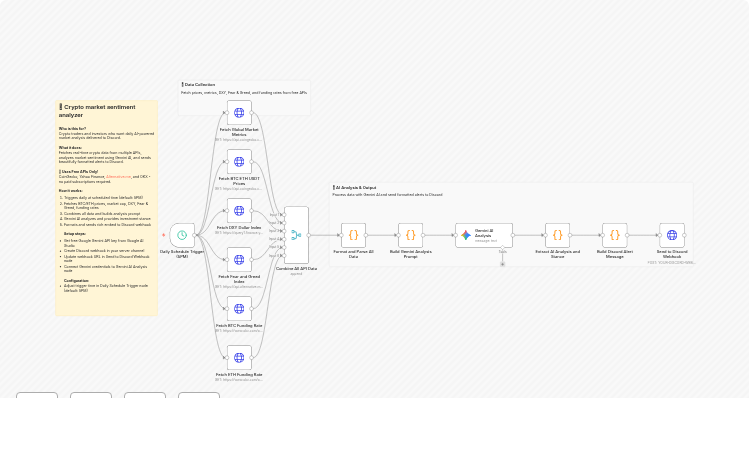Open the Combine All API Data merge node
Screen dimensions: 749x450
coord(296,235)
